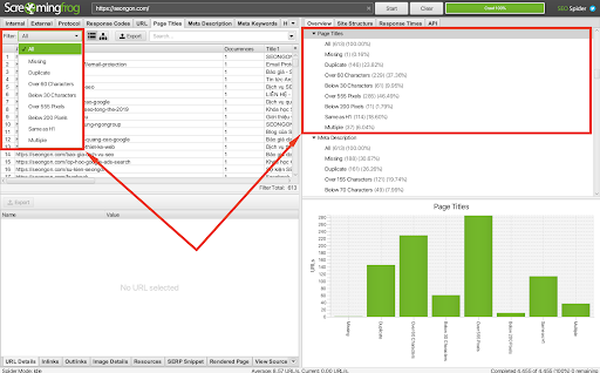Open the search box dropdown arrow

292,36
